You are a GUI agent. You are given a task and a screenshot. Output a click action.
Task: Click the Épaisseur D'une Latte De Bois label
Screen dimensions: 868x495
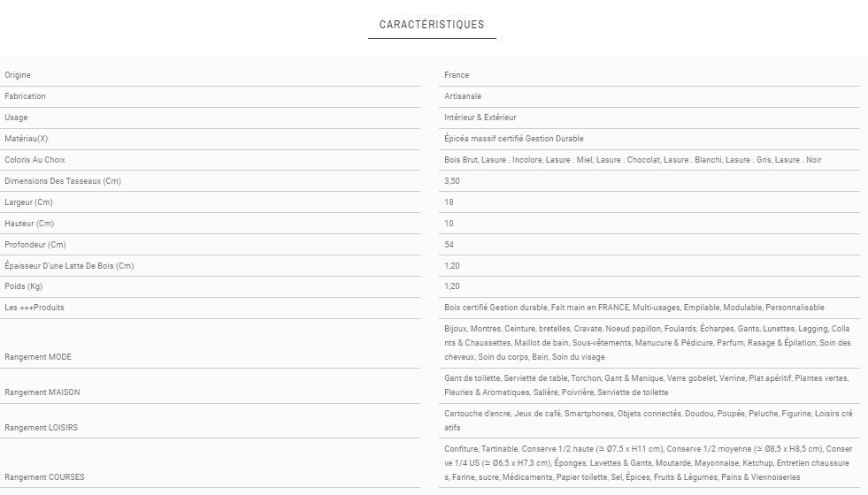[x=69, y=266]
